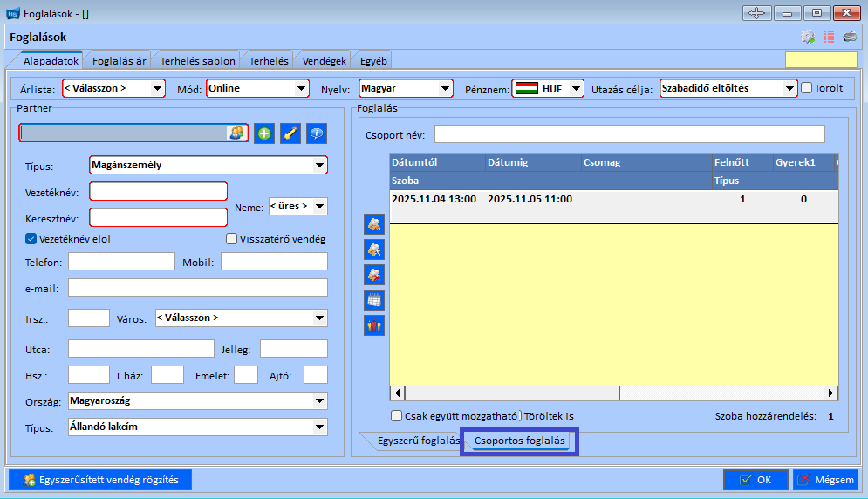
Task: Click the gear with green arrow icon
Action: (x=808, y=37)
